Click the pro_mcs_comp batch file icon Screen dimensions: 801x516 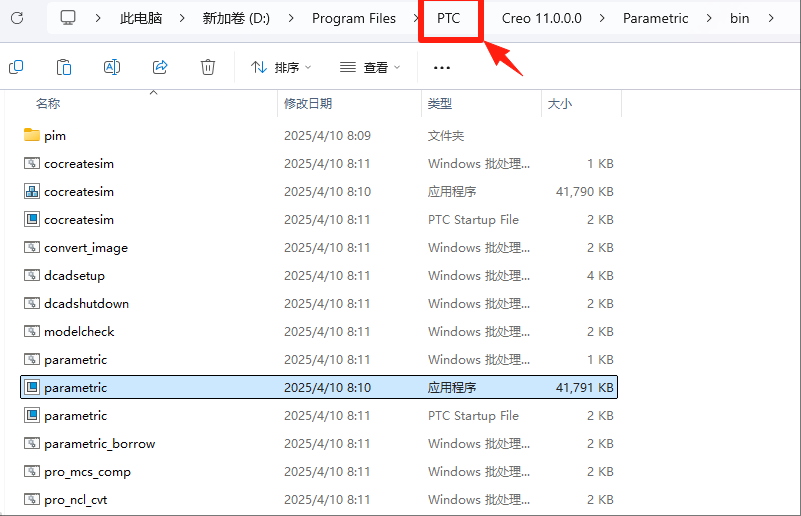pyautogui.click(x=32, y=471)
